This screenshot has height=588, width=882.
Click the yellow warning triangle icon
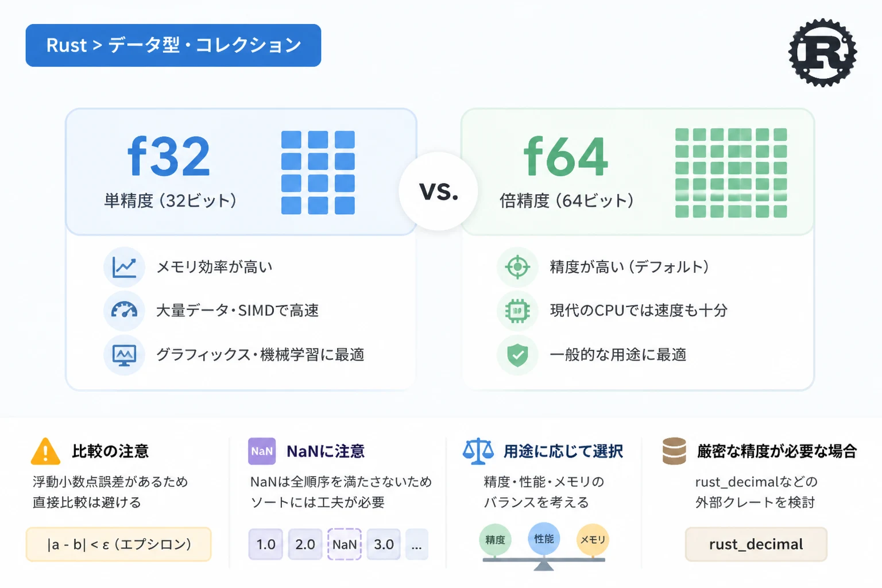[x=45, y=451]
